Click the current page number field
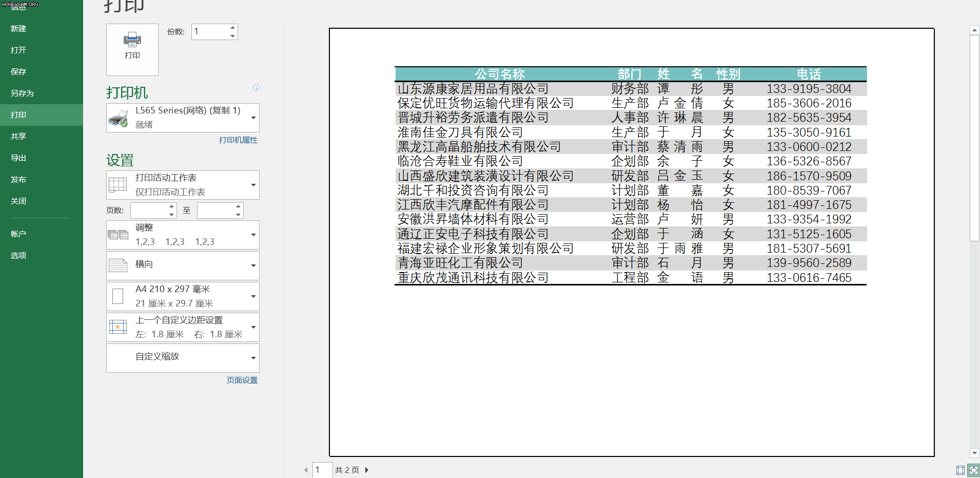Viewport: 980px width, 478px height. pyautogui.click(x=322, y=470)
